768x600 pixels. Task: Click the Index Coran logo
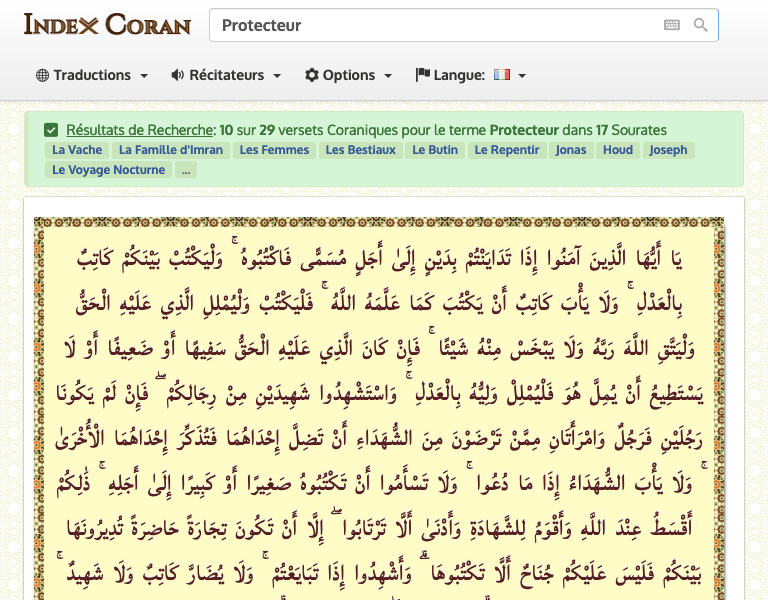click(107, 24)
